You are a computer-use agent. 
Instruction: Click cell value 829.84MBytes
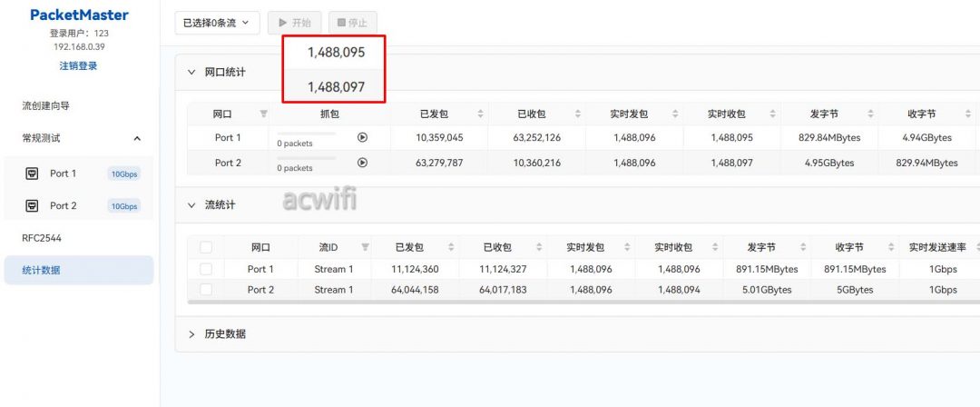(x=829, y=138)
